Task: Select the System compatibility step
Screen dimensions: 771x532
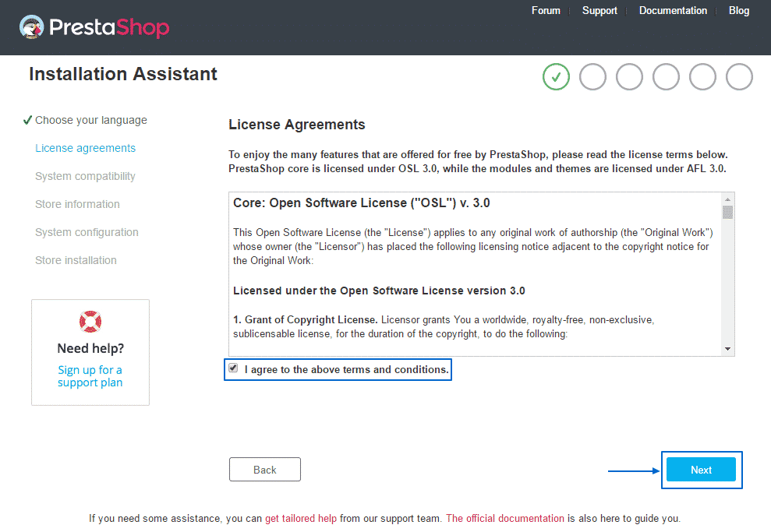Action: click(85, 176)
